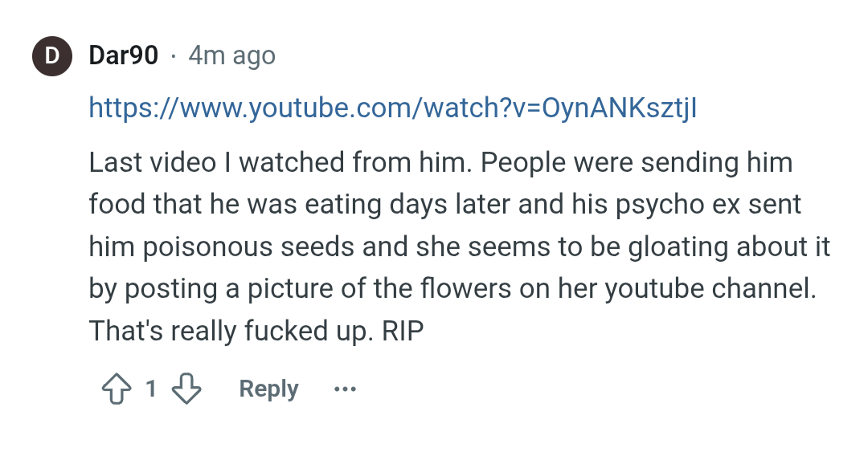This screenshot has width=868, height=452.
Task: Open the Dar90 user profile name
Action: (124, 55)
